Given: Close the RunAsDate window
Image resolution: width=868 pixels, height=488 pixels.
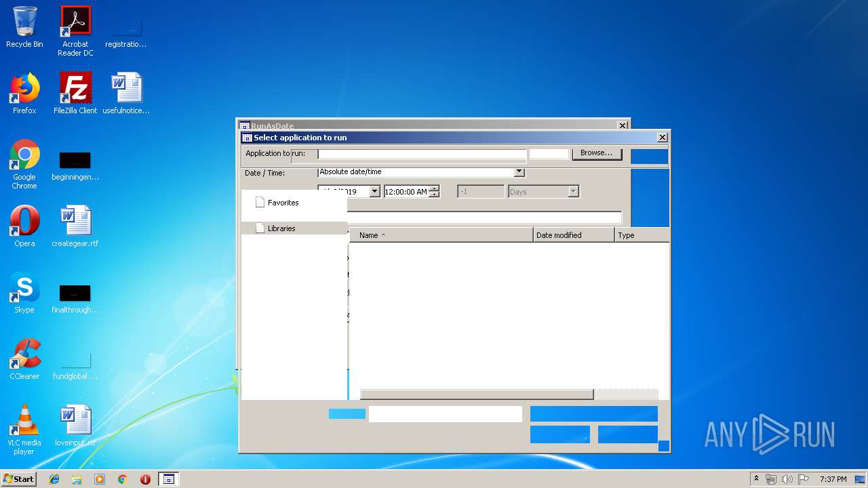Looking at the screenshot, I should [x=623, y=126].
